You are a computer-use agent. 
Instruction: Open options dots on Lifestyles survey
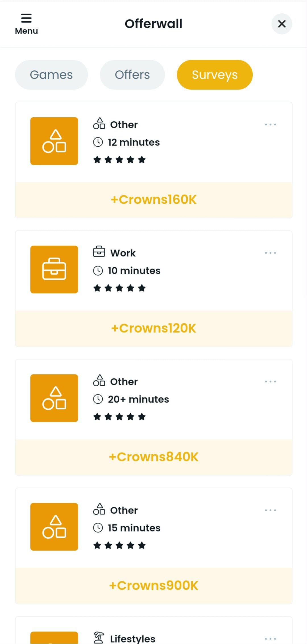tap(270, 639)
